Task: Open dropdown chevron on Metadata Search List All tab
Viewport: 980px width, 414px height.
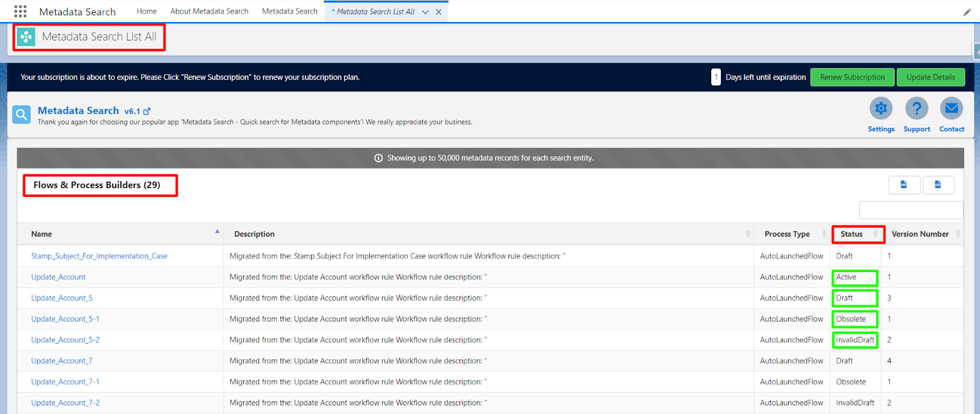Action: 425,12
